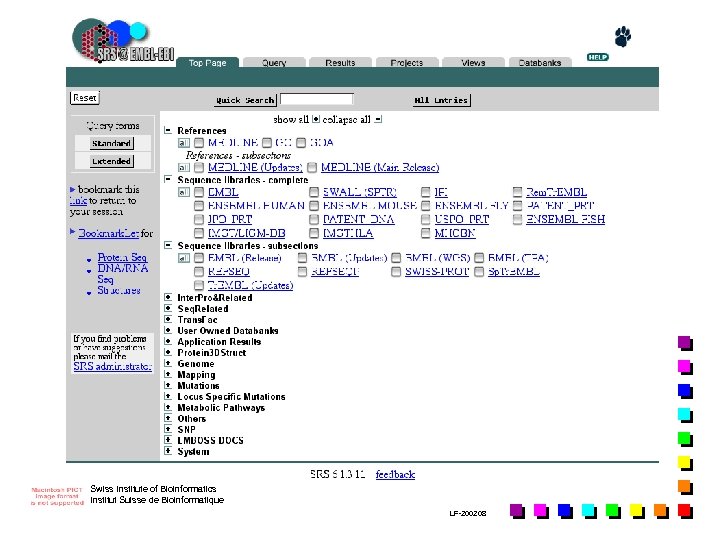Open the Bookmarklet link
Image resolution: width=720 pixels, height=540 pixels.
click(x=108, y=233)
